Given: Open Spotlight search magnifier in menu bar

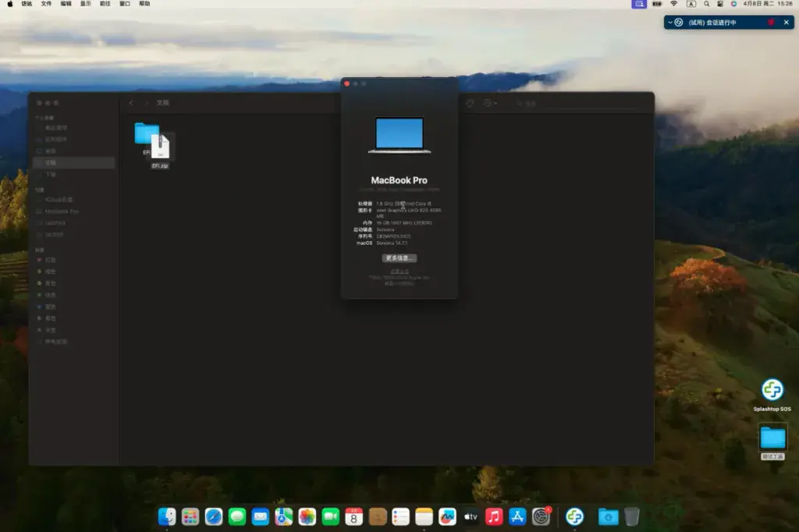Looking at the screenshot, I should coord(706,4).
